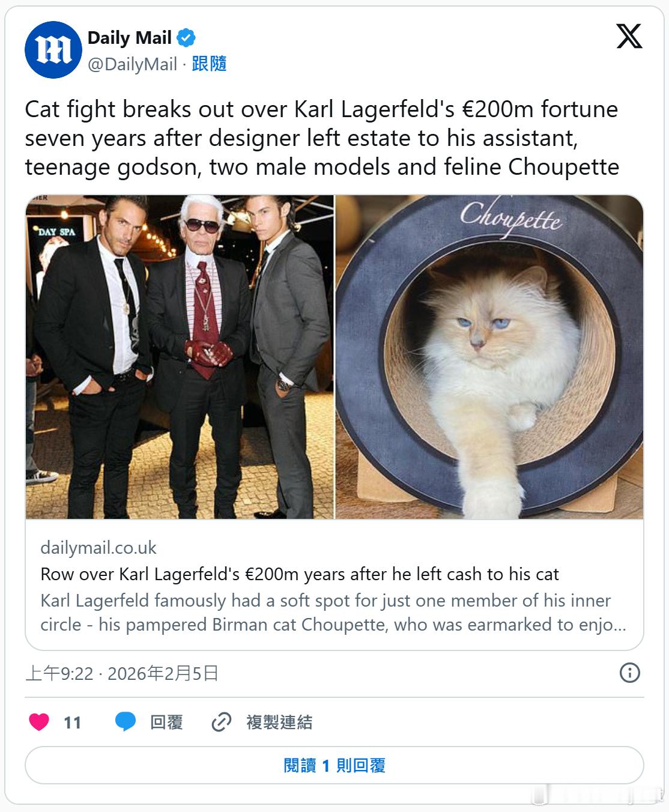669x812 pixels.
Task: Click the blue verified badge
Action: 186,38
